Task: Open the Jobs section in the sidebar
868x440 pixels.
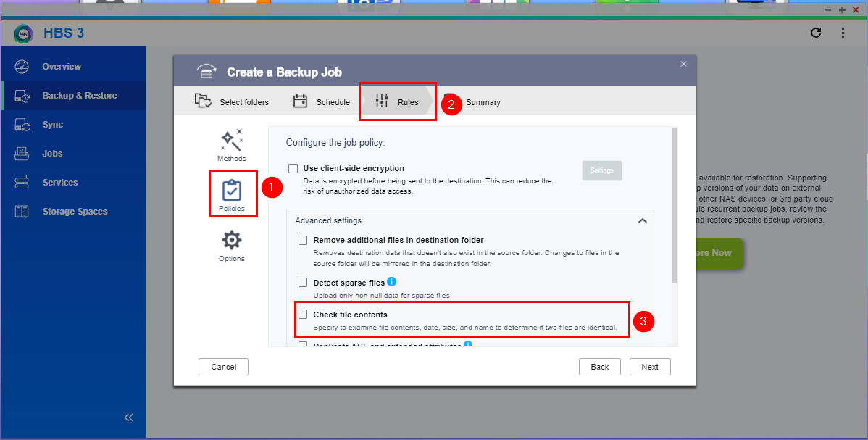Action: point(51,153)
